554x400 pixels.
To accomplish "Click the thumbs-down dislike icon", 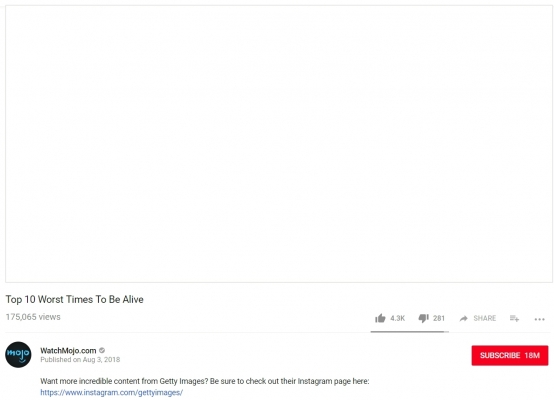I will point(423,318).
